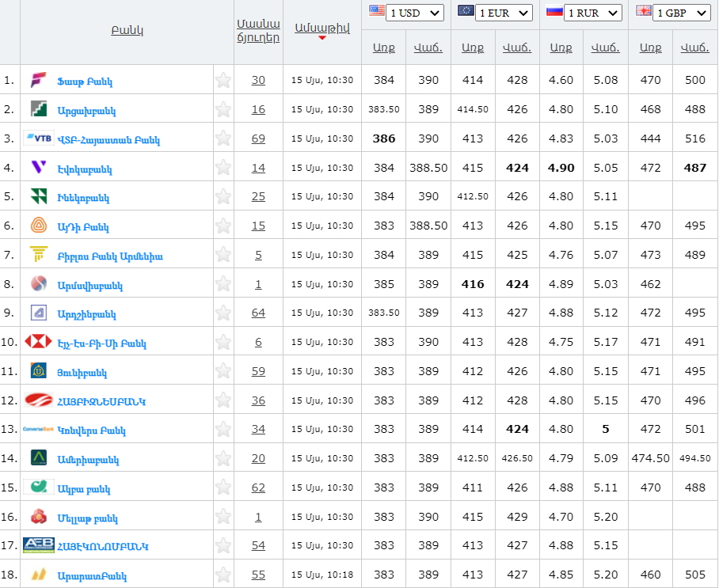Open the 1 EUR currency dropdown
The image size is (719, 588).
[x=504, y=13]
